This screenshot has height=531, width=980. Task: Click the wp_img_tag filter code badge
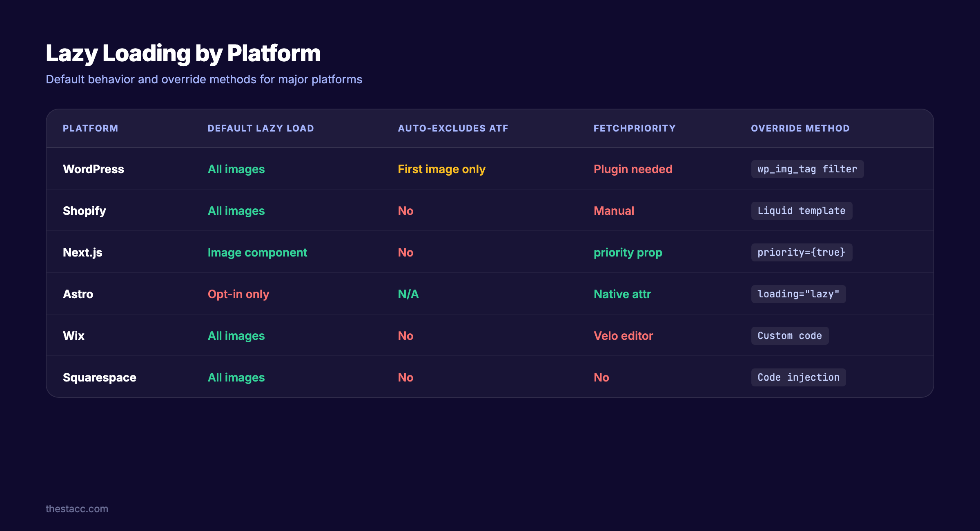(807, 169)
